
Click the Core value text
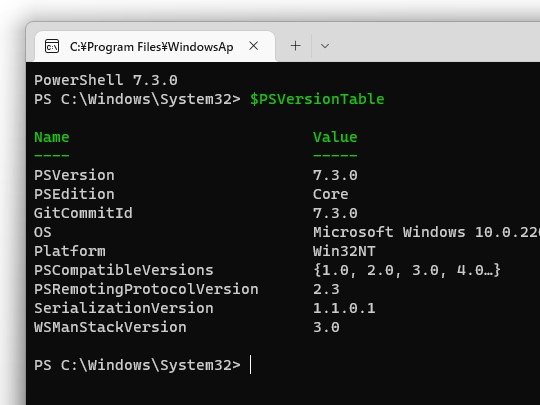tap(330, 194)
